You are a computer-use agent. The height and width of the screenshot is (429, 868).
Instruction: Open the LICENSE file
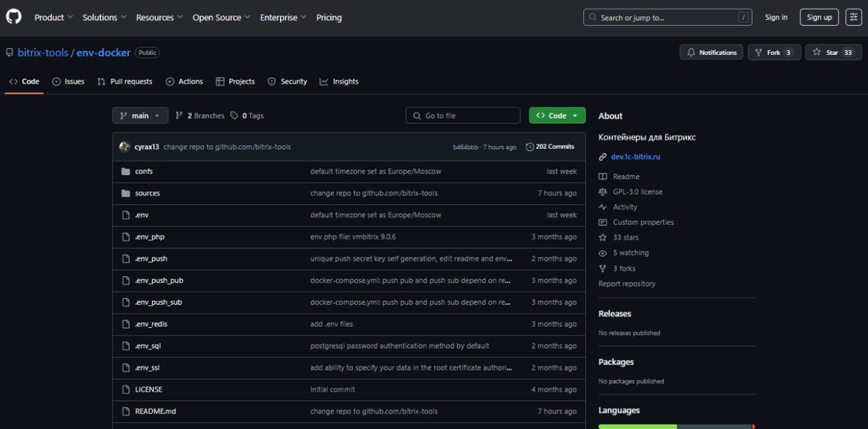[x=149, y=389]
